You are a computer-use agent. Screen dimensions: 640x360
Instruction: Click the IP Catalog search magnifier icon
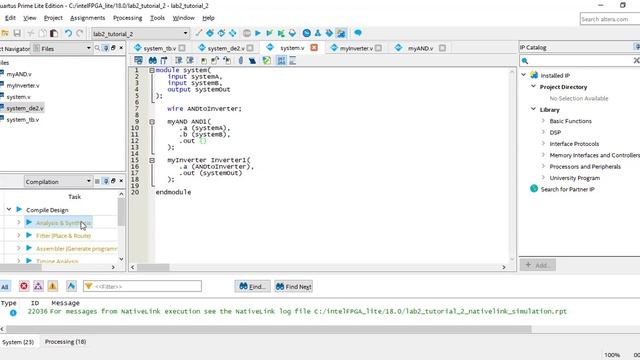[x=525, y=61]
